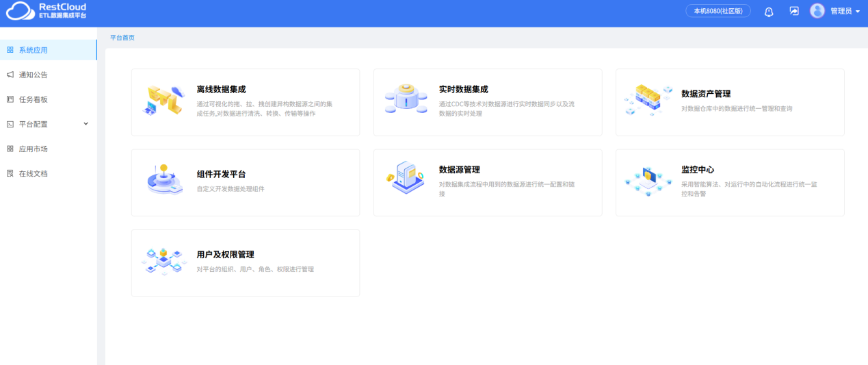The image size is (868, 365).
Task: Click the 应用市场 sidebar icon
Action: (10, 149)
